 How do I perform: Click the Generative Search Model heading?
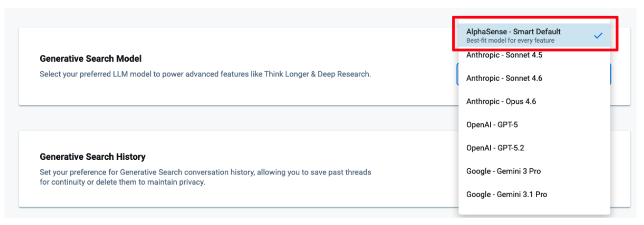pyautogui.click(x=91, y=59)
